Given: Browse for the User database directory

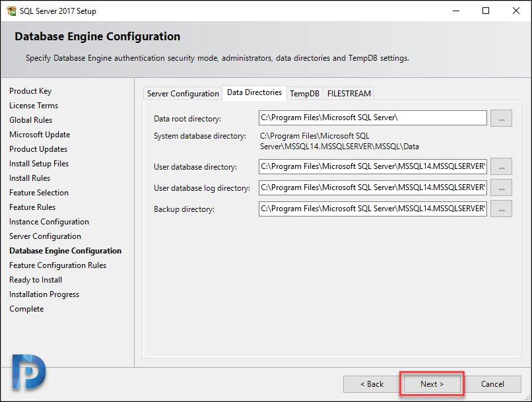Looking at the screenshot, I should [501, 166].
